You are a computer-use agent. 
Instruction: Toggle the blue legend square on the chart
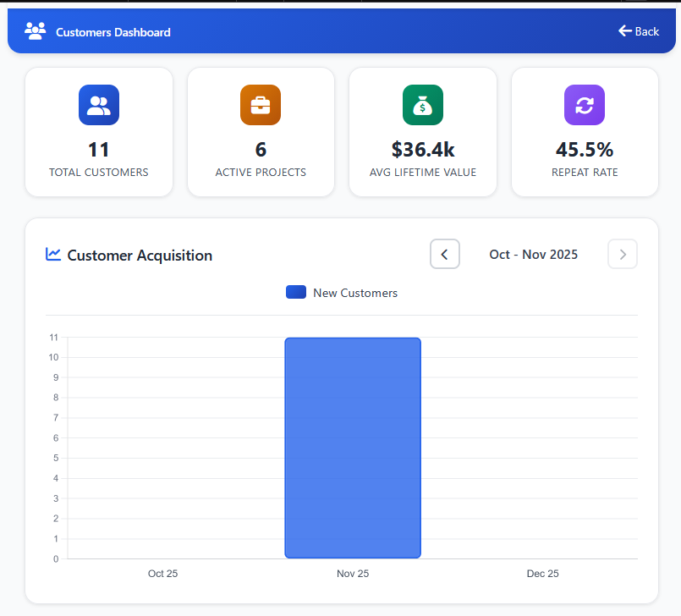point(295,292)
